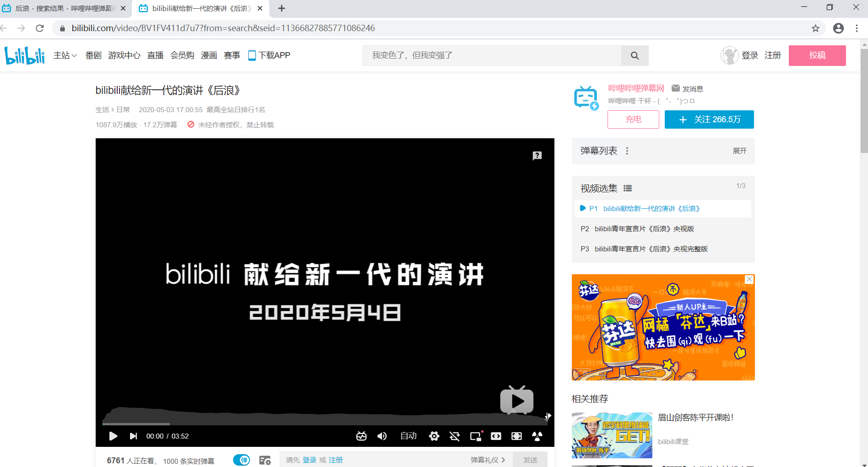Viewport: 868px width, 467px height.
Task: Click 登录 link in danmaku input
Action: [309, 460]
